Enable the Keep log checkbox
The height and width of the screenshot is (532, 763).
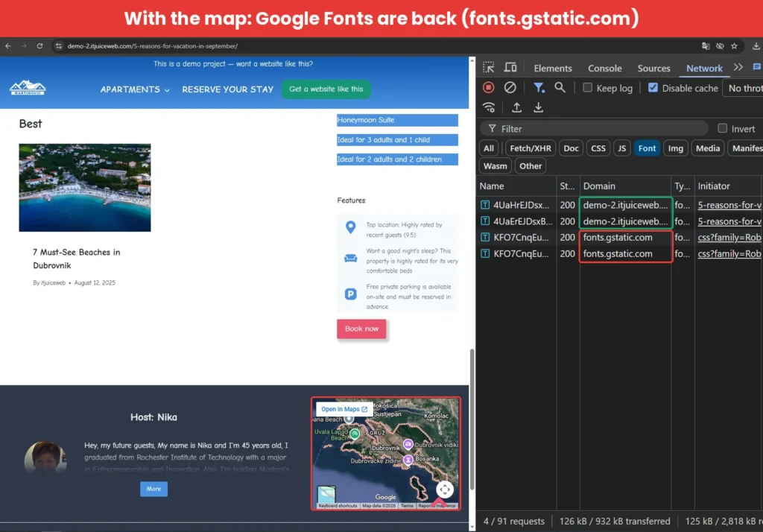tap(587, 88)
